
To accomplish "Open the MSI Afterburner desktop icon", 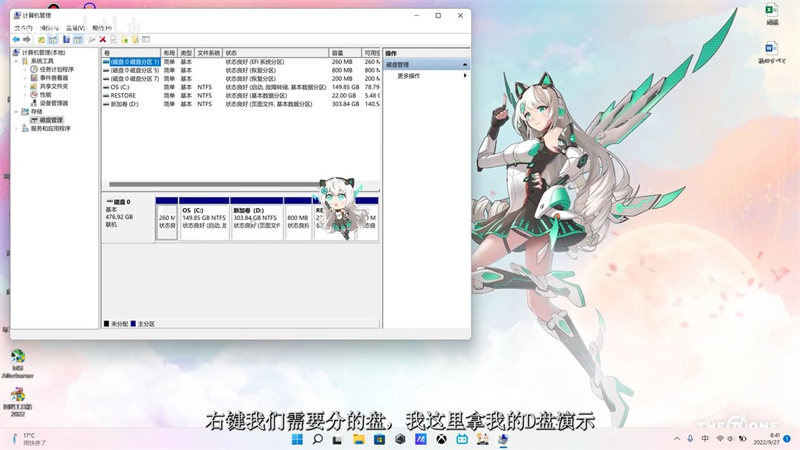I will click(x=17, y=364).
